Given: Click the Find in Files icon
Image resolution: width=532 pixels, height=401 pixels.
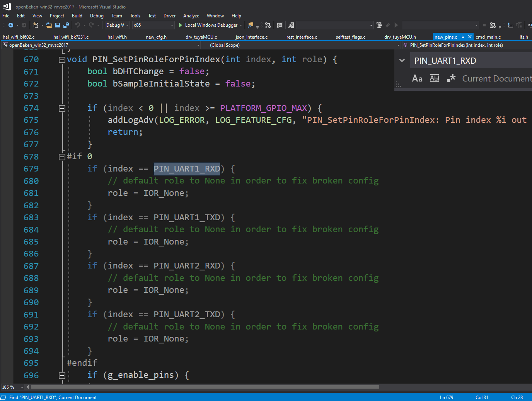Looking at the screenshot, I should click(x=251, y=25).
